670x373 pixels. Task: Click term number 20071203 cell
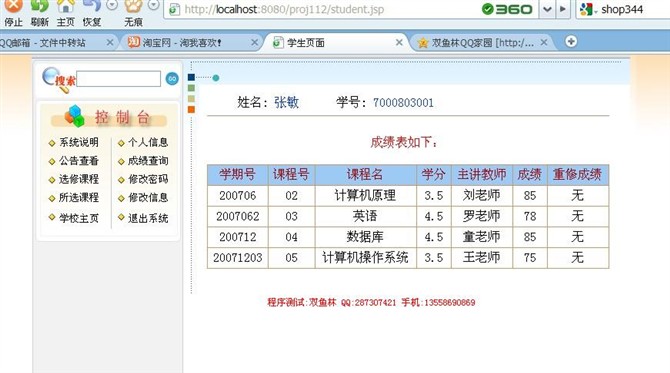coord(238,258)
